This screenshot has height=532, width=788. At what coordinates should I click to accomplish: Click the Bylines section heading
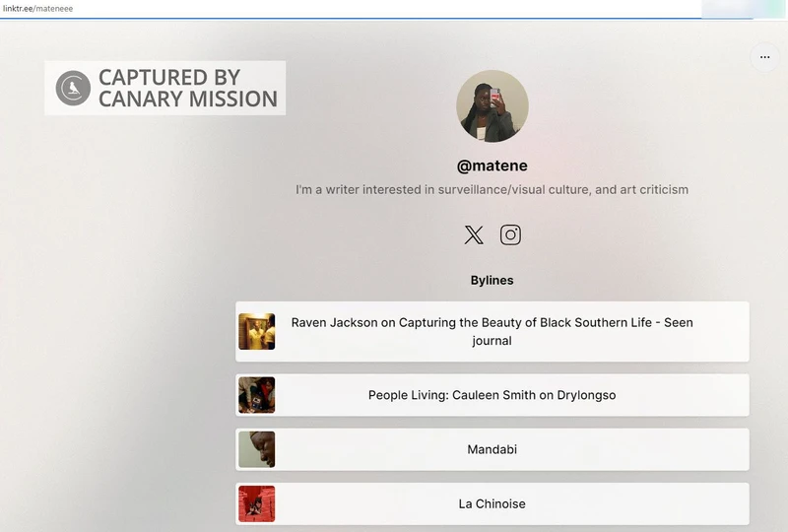(492, 281)
